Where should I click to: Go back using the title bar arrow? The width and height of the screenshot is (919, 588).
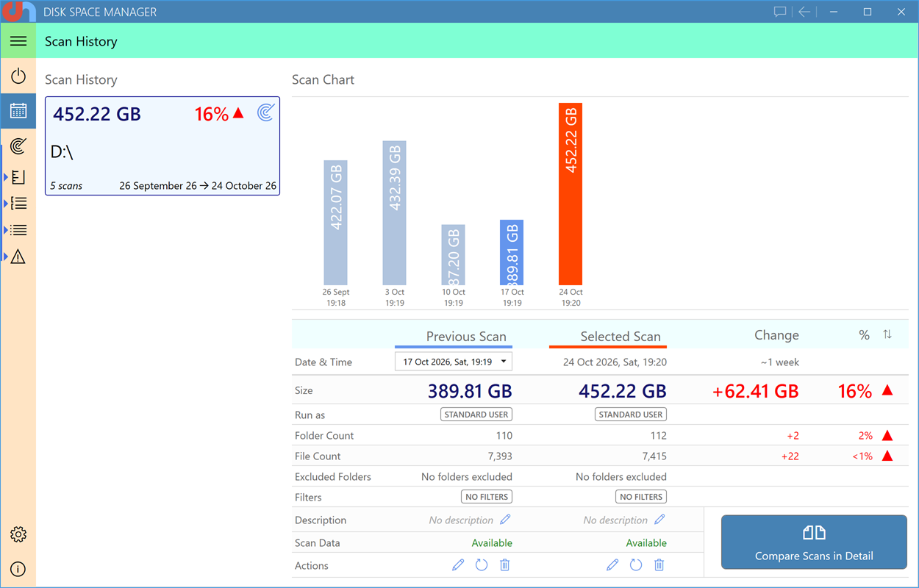[804, 12]
